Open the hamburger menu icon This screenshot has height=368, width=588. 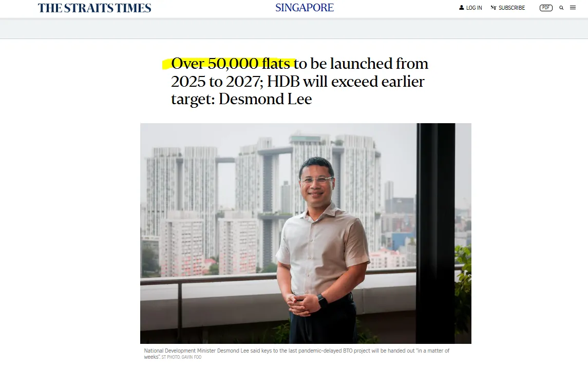[x=573, y=8]
